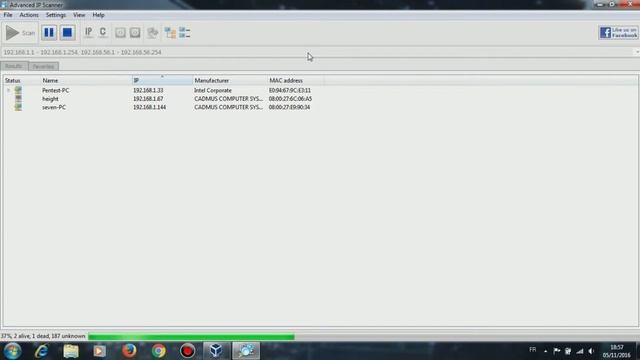The image size is (640, 360).
Task: Click the MAC address of height row
Action: (x=290, y=99)
